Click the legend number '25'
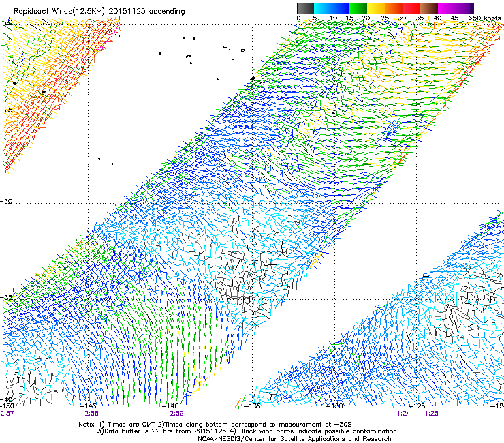 click(385, 18)
